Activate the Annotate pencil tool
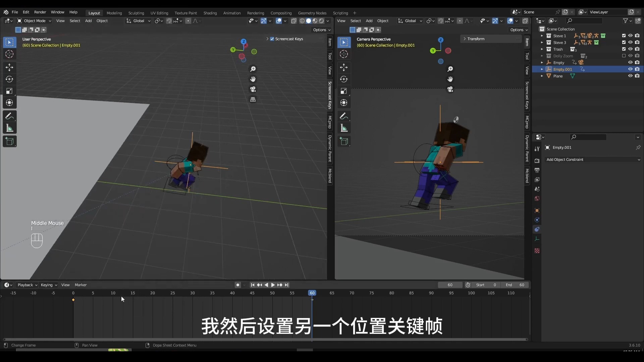This screenshot has height=362, width=644. pyautogui.click(x=9, y=116)
